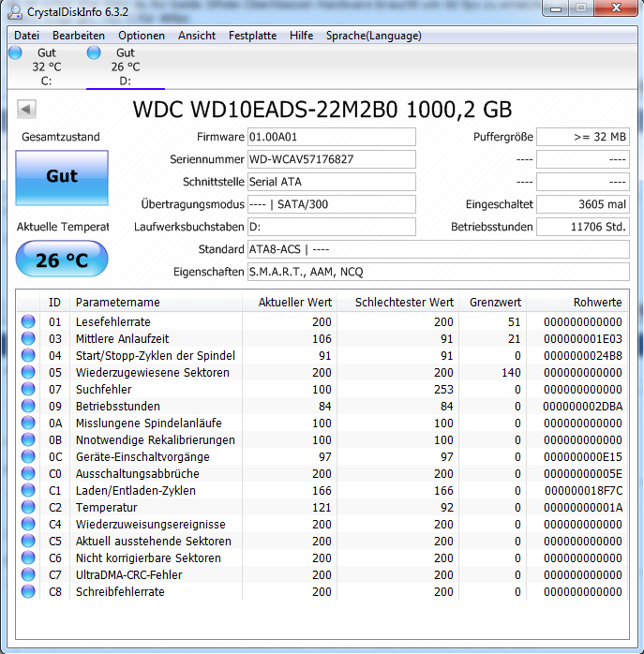Select raw value 000000002DBA
The width and height of the screenshot is (644, 654).
583,406
